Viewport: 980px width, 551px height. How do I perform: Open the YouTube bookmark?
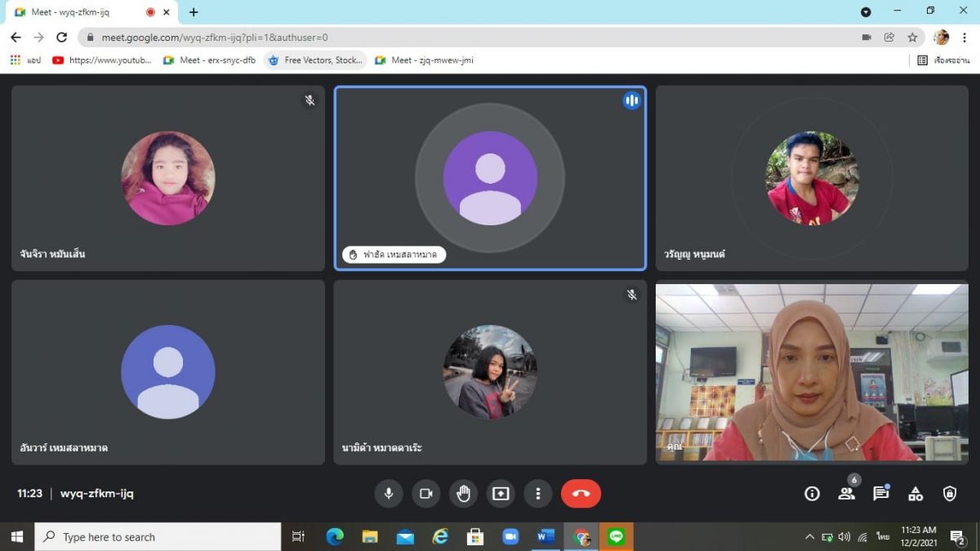pos(102,60)
